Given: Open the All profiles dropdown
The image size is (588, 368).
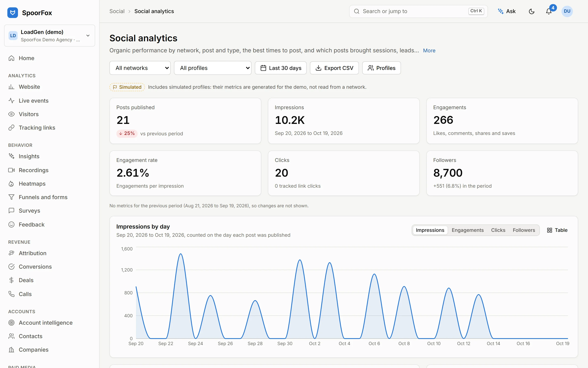Looking at the screenshot, I should click(213, 68).
